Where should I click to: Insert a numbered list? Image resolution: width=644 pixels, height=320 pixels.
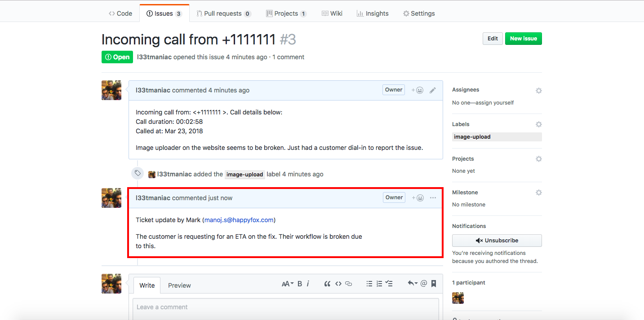[x=379, y=284]
